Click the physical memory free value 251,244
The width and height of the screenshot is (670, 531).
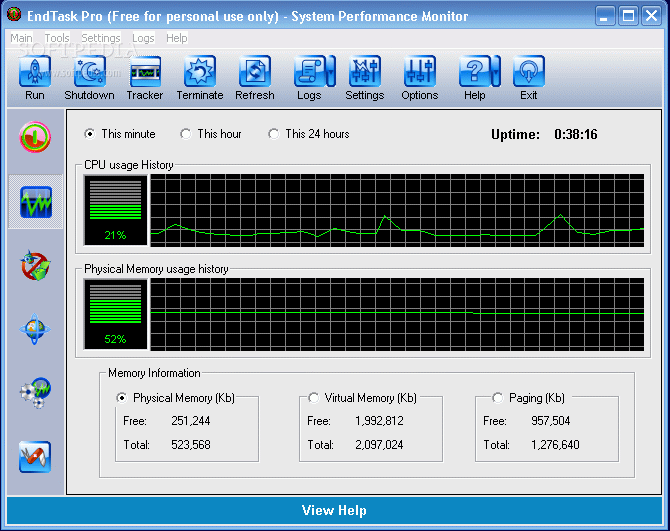point(191,421)
